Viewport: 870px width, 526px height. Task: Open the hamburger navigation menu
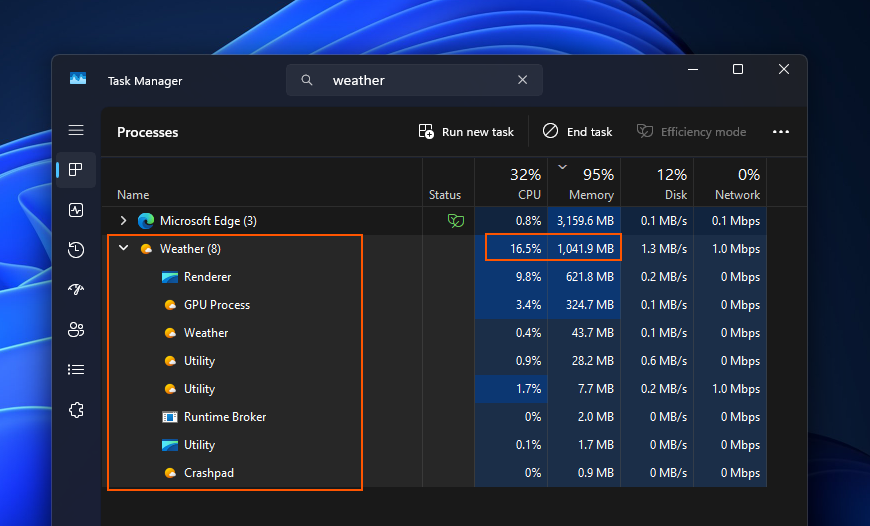pyautogui.click(x=76, y=130)
